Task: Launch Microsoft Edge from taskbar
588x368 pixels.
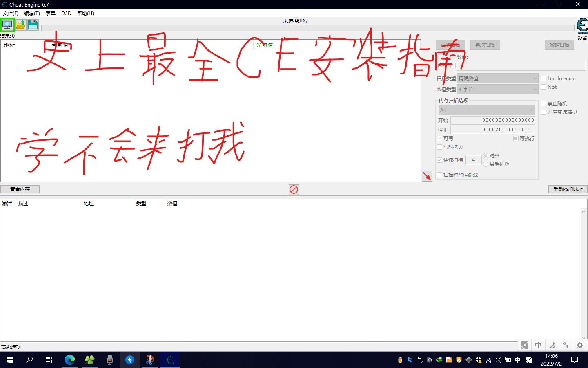Action: (70, 360)
